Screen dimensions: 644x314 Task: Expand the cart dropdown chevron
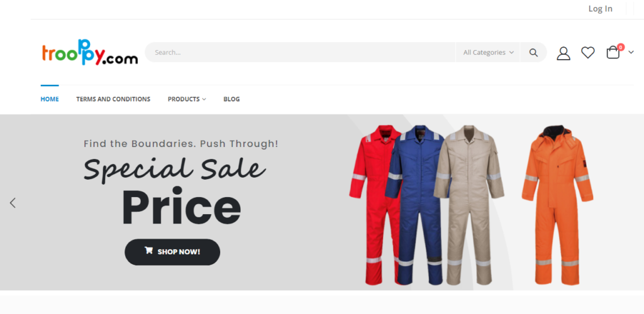pyautogui.click(x=631, y=53)
